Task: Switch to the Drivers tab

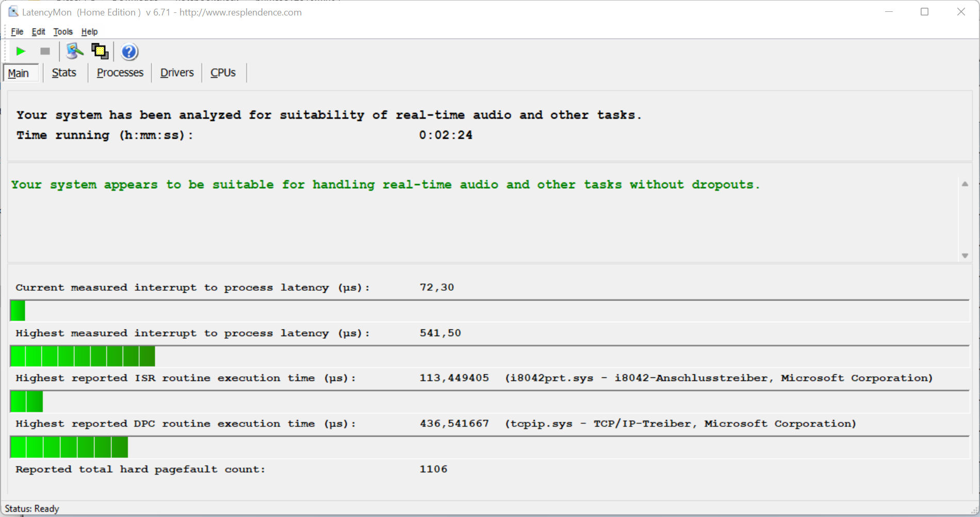Action: tap(177, 73)
